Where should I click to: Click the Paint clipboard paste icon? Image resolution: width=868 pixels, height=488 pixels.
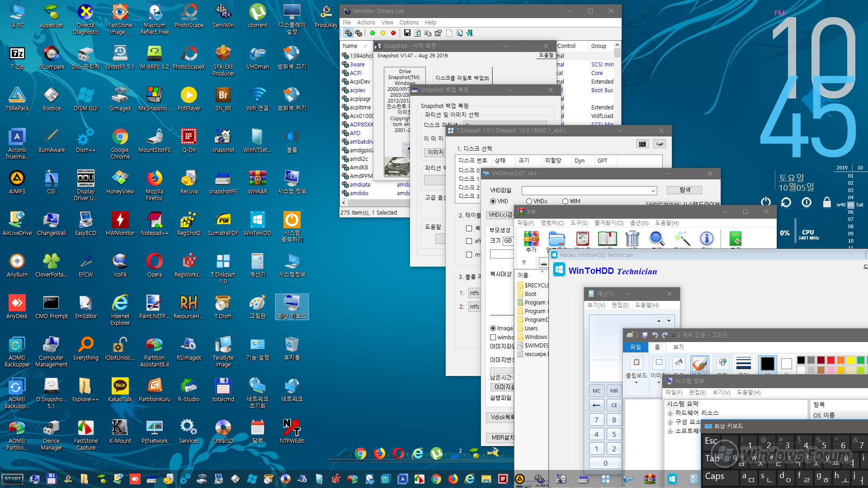(637, 362)
